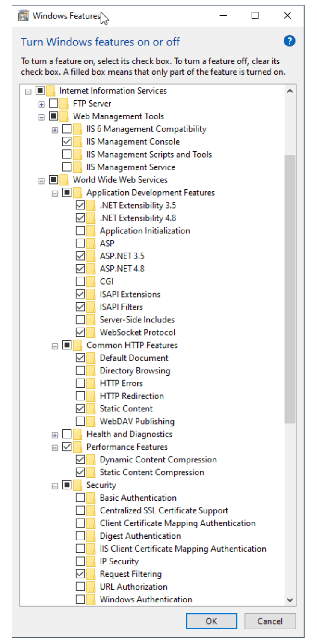Enable the CGI checkbox
Image resolution: width=317 pixels, height=644 pixels.
click(80, 282)
